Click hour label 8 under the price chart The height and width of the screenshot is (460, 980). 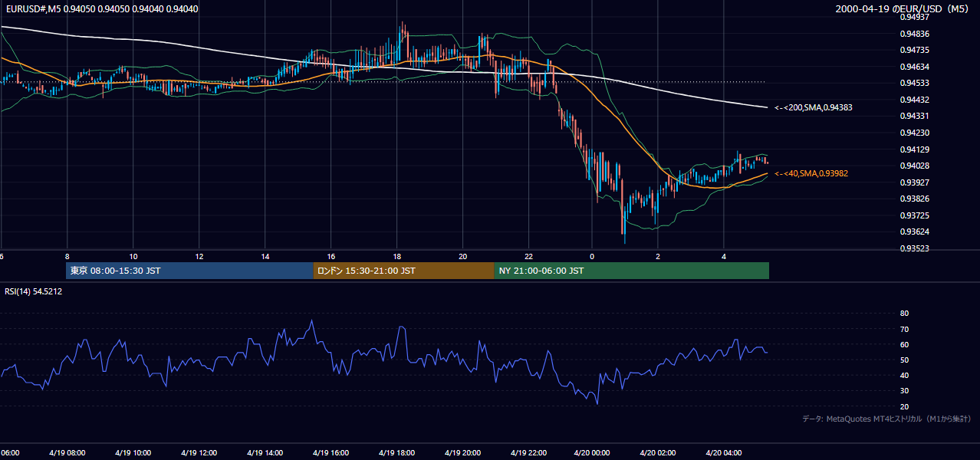point(67,256)
